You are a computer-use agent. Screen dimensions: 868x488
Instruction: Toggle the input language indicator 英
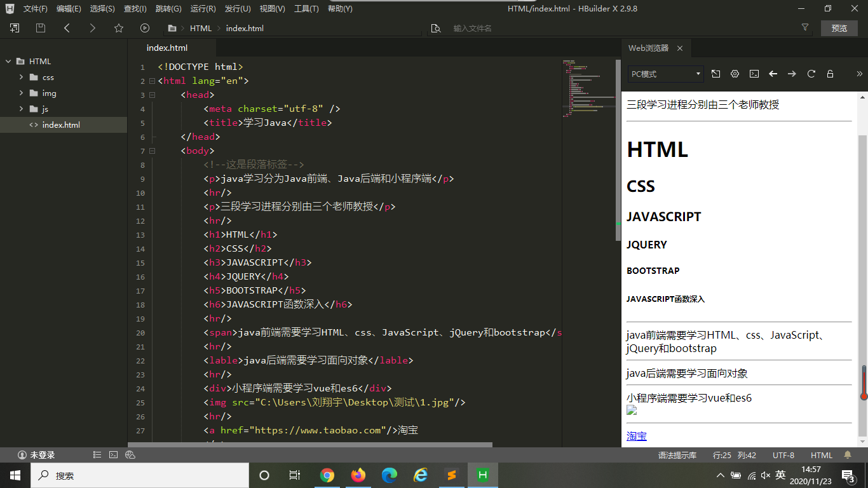[x=780, y=475]
